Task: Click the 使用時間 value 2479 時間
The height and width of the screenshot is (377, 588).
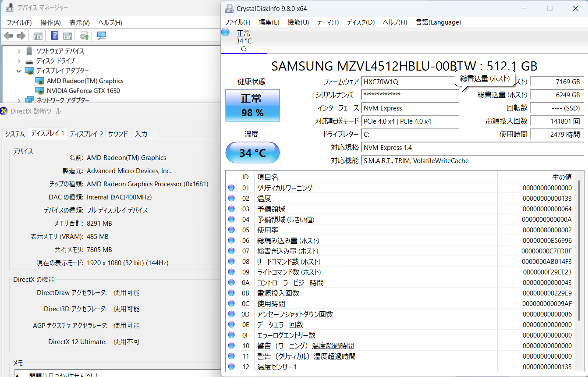Action: [557, 135]
